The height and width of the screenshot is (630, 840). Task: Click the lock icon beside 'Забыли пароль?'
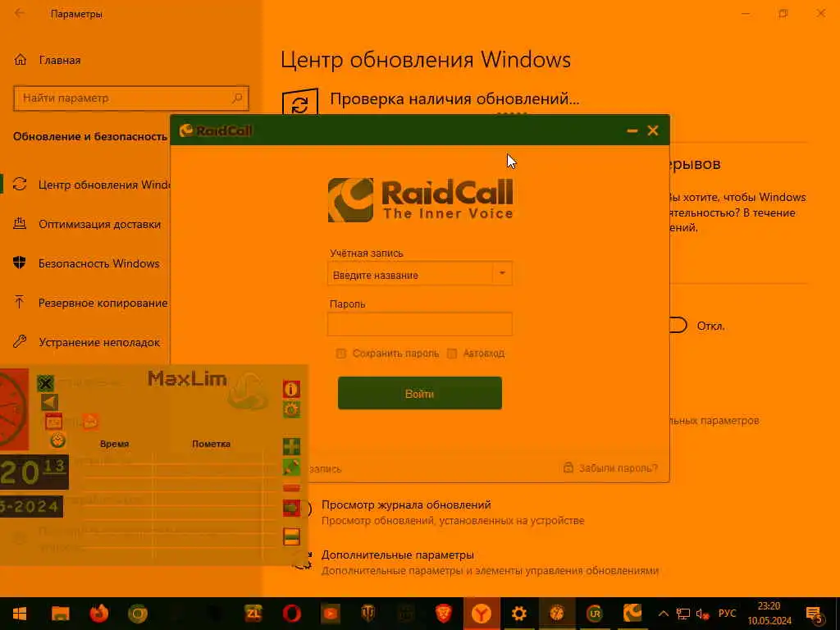click(x=568, y=468)
